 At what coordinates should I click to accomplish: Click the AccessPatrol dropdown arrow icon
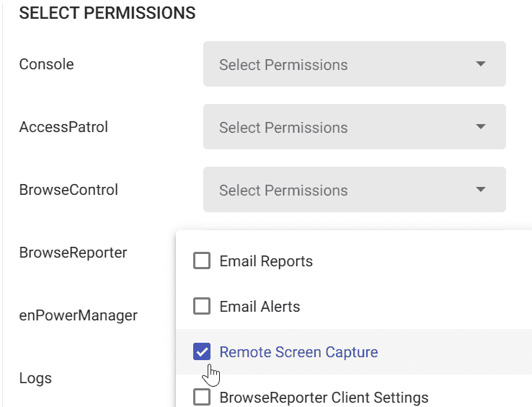pyautogui.click(x=480, y=126)
